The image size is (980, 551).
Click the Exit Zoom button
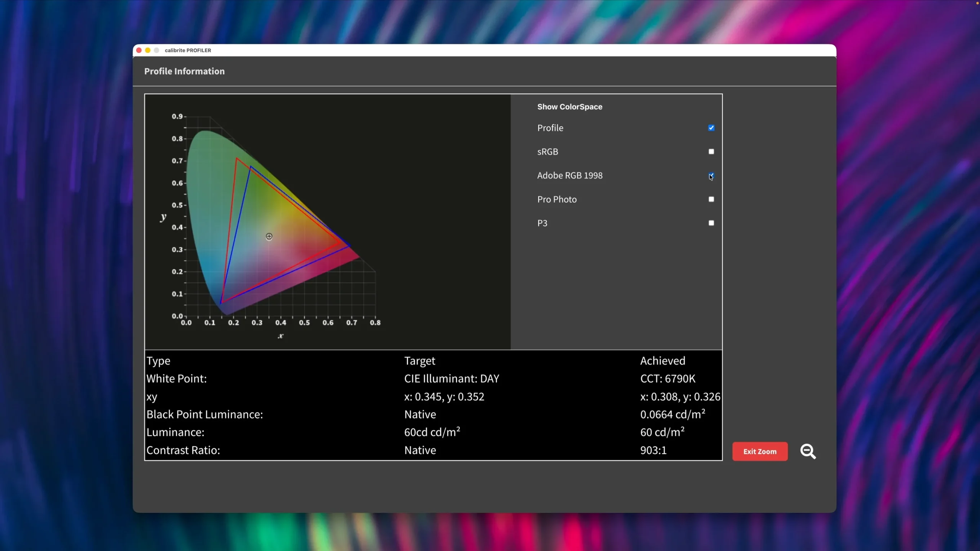(760, 452)
